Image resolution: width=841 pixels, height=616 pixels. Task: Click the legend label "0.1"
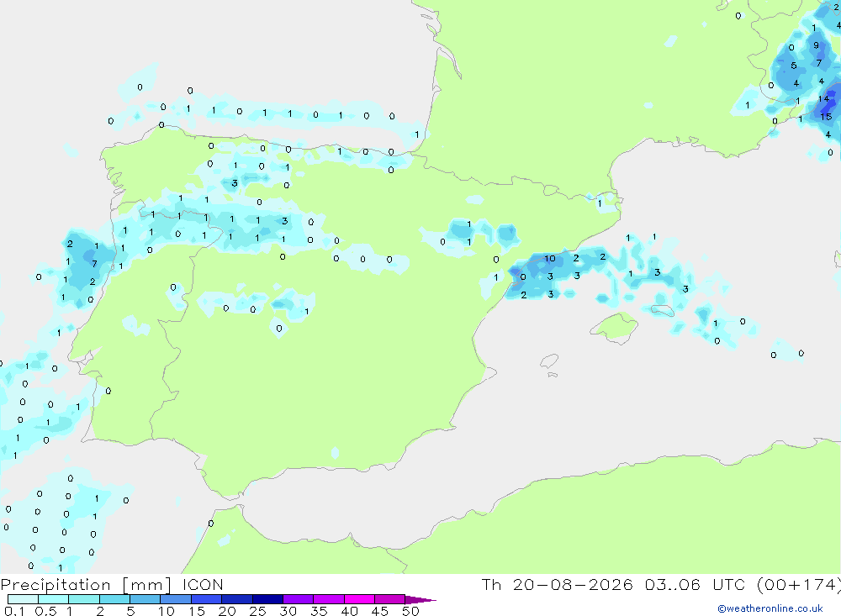click(x=14, y=611)
